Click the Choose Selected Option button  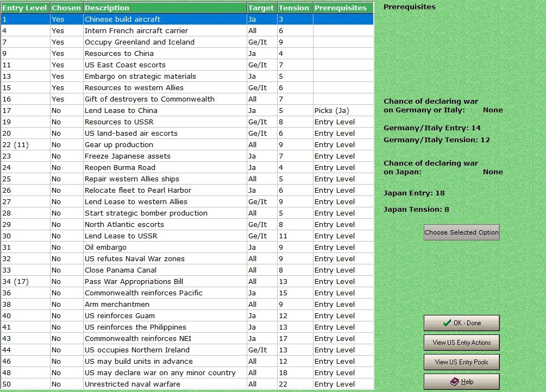(x=461, y=232)
